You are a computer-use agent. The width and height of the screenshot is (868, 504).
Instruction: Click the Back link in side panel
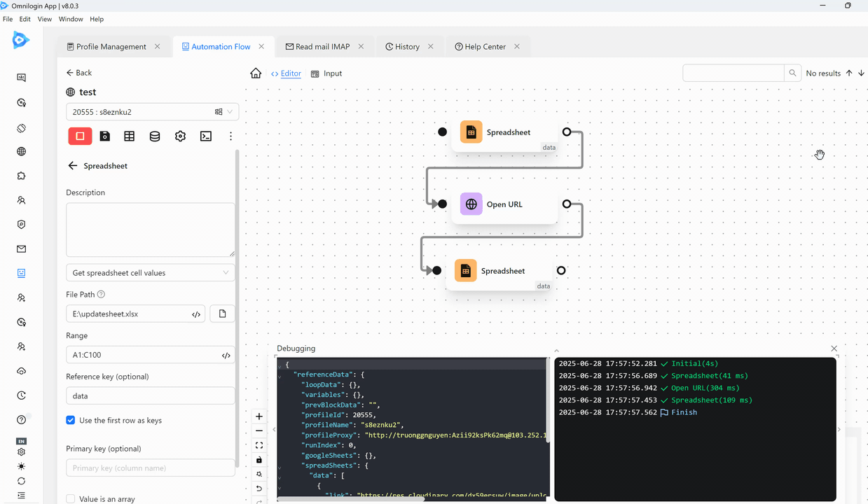pyautogui.click(x=79, y=73)
